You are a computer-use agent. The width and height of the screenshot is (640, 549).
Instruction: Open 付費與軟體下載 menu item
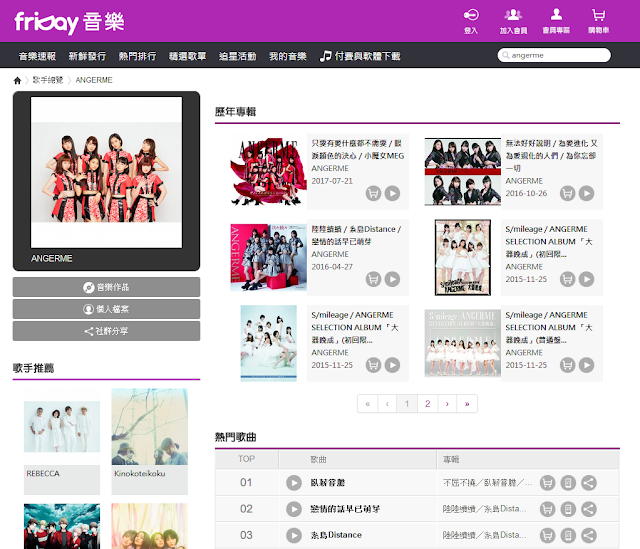pyautogui.click(x=360, y=56)
